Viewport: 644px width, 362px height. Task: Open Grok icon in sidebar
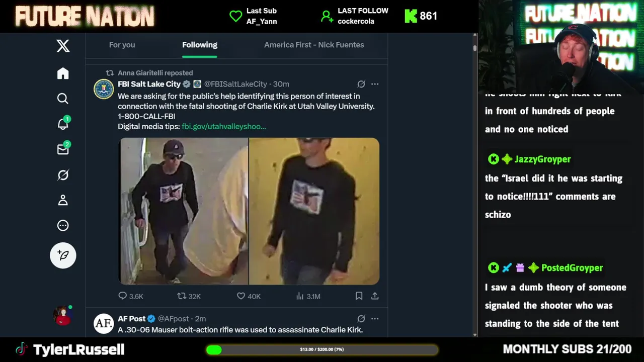[63, 175]
